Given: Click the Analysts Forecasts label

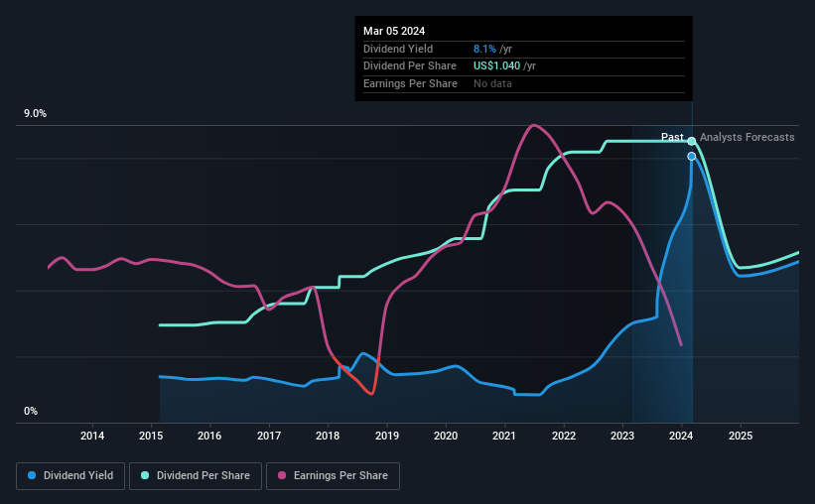Looking at the screenshot, I should click(x=747, y=137).
